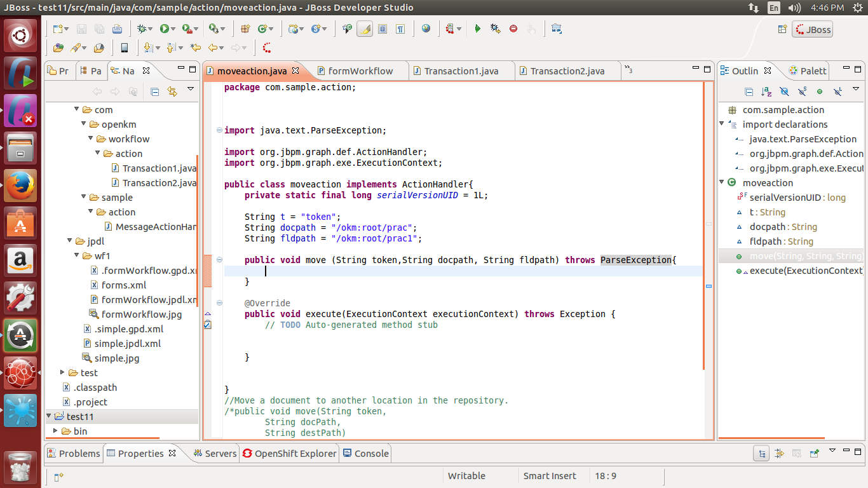Toggle Mark Occurrences highlighter button

point(364,29)
